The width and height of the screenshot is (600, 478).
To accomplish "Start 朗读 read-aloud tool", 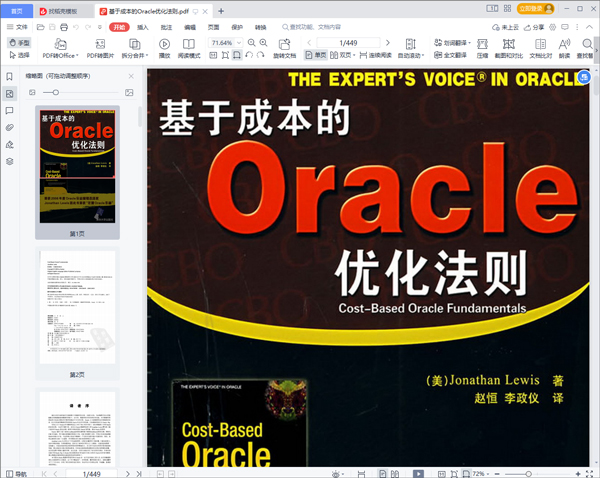I will tap(564, 48).
